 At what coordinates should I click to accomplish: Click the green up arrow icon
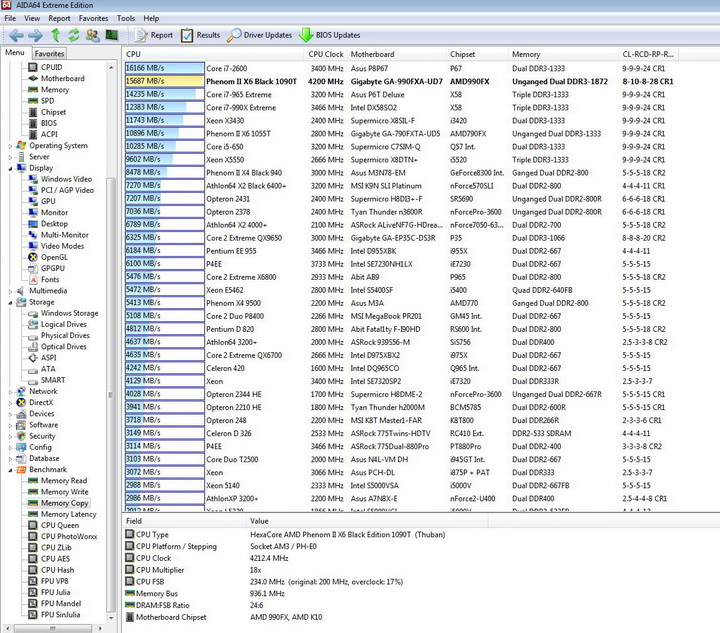point(56,35)
